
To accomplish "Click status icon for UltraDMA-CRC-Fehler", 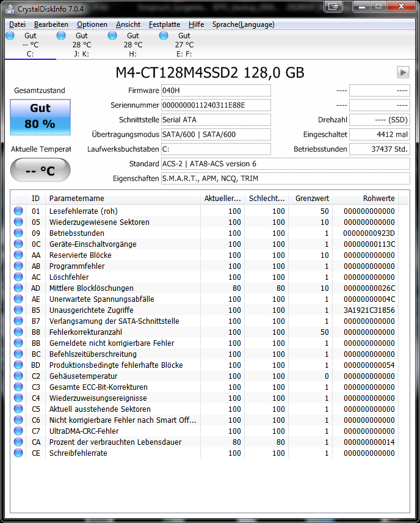I will click(18, 431).
